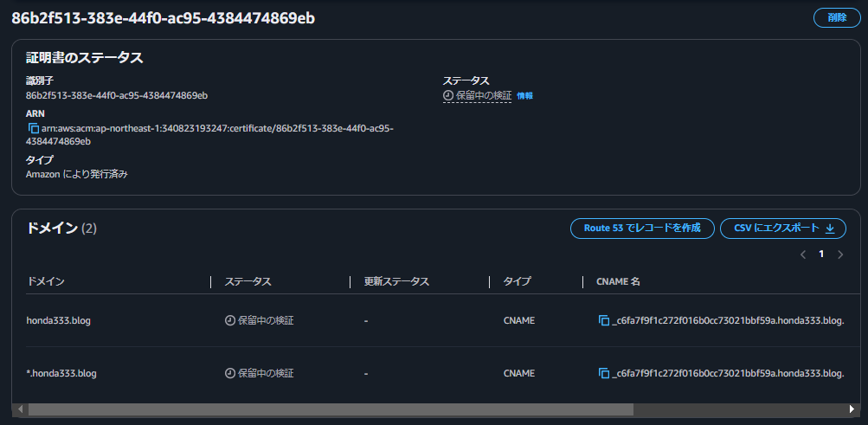
Task: Click scrollbar left arrow in domains table
Action: point(21,409)
